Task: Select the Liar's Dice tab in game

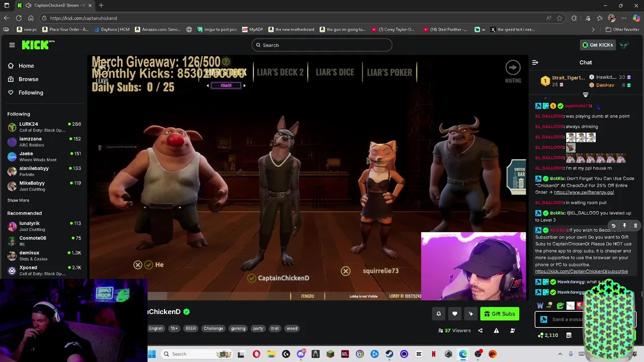Action: (335, 72)
